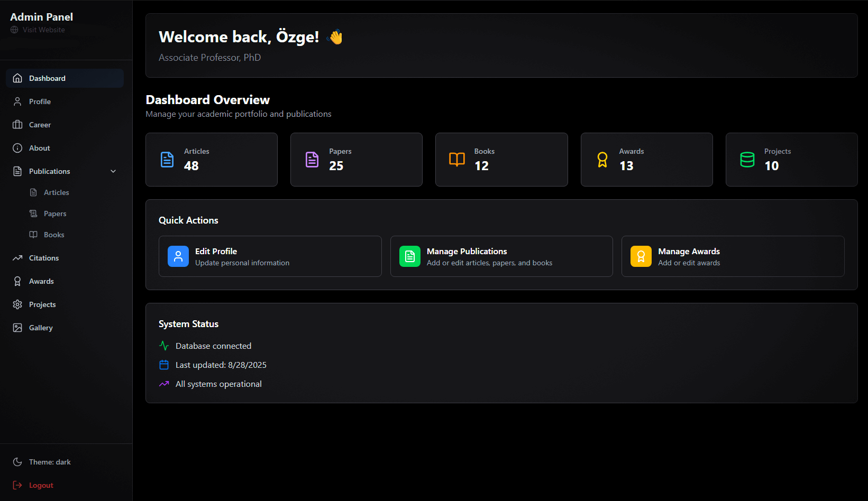The width and height of the screenshot is (868, 501).
Task: Click the Manage Awards quick action
Action: 733,256
